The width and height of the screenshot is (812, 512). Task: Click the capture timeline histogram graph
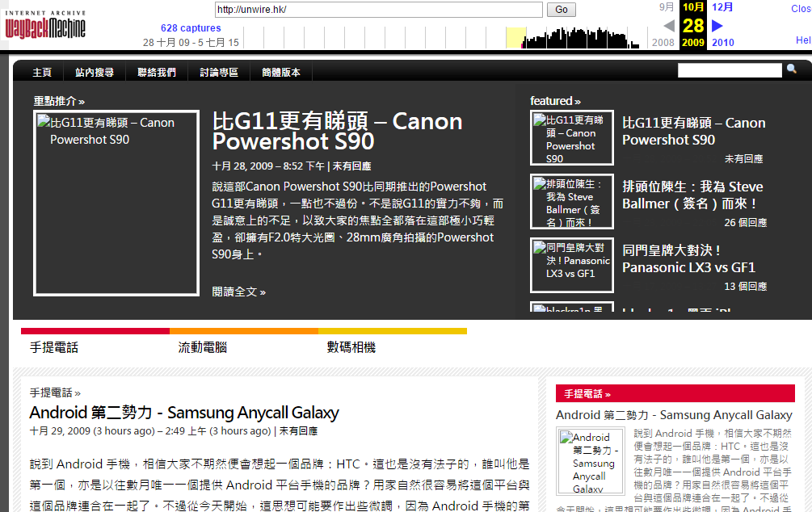pyautogui.click(x=452, y=37)
